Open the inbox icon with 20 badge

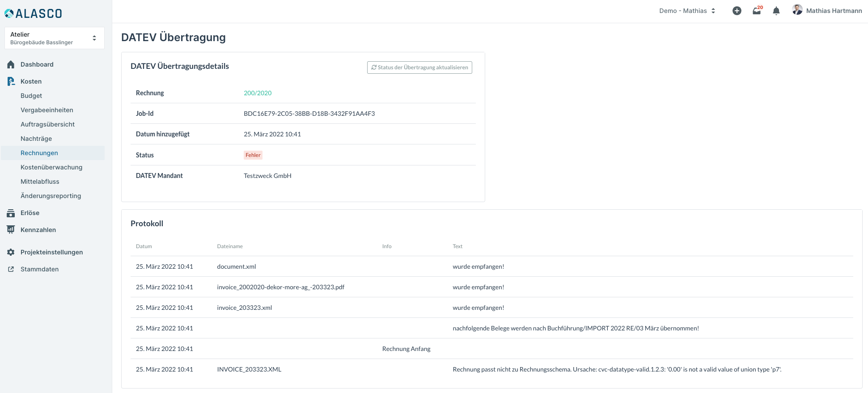pyautogui.click(x=757, y=11)
